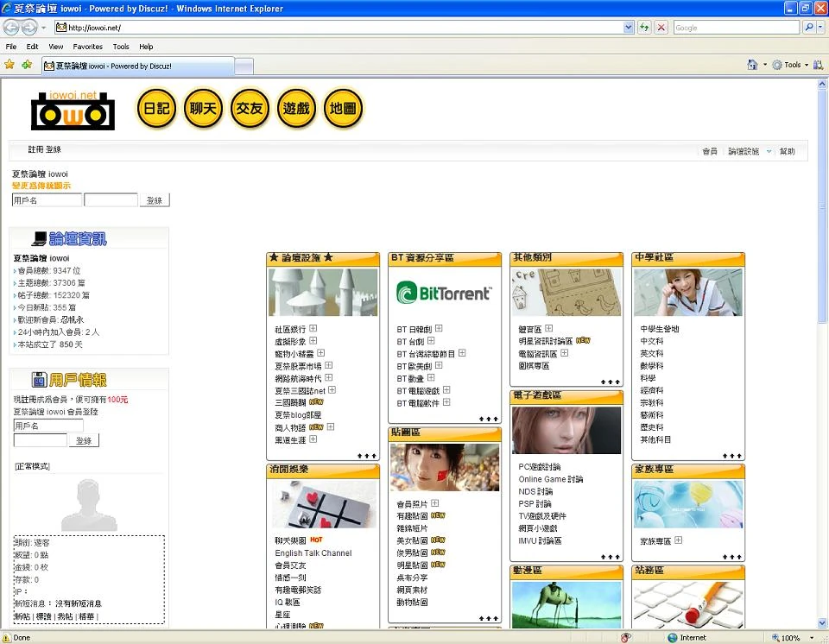829x644 pixels.
Task: Open English Talk Channel forum link
Action: (x=313, y=553)
